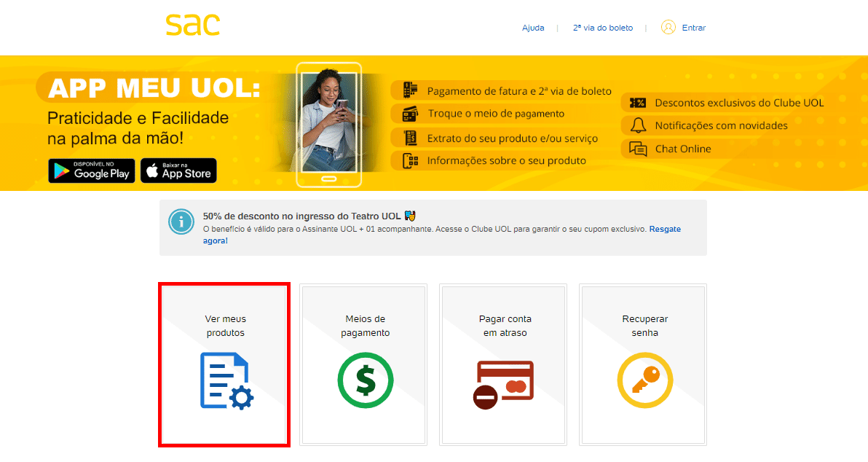Screen dimensions: 868x462
Task: Open the Google Play download badge
Action: [92, 171]
